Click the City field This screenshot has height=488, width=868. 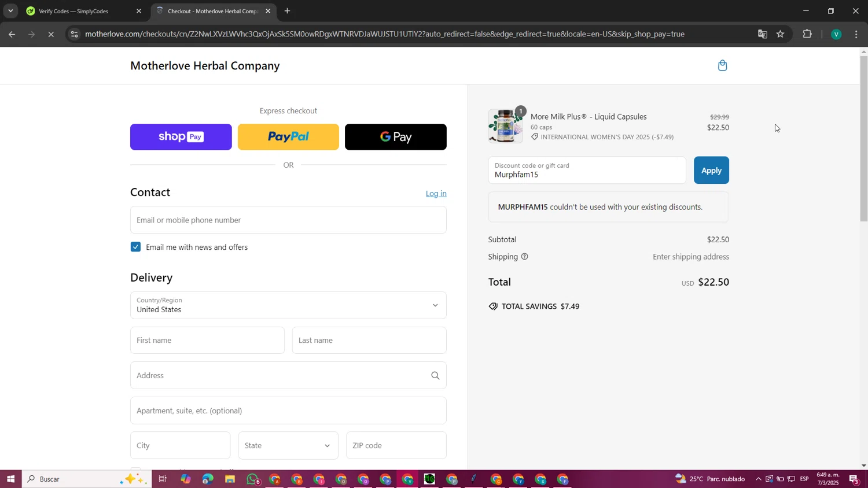point(180,446)
